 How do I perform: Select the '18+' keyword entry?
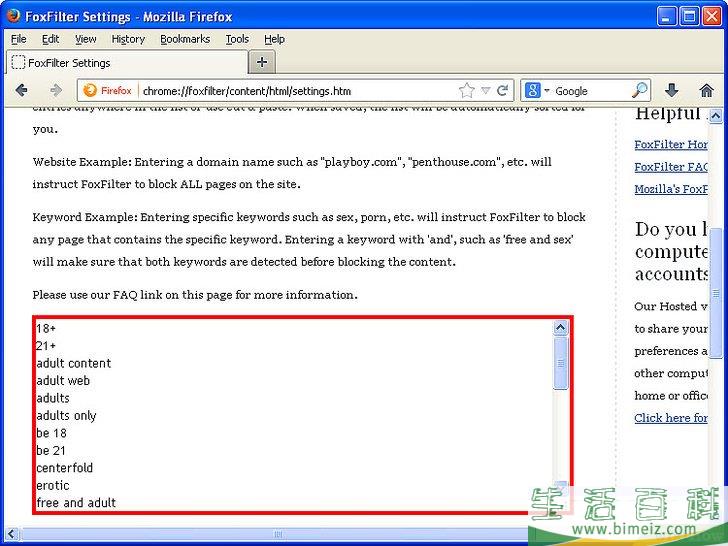(x=46, y=328)
